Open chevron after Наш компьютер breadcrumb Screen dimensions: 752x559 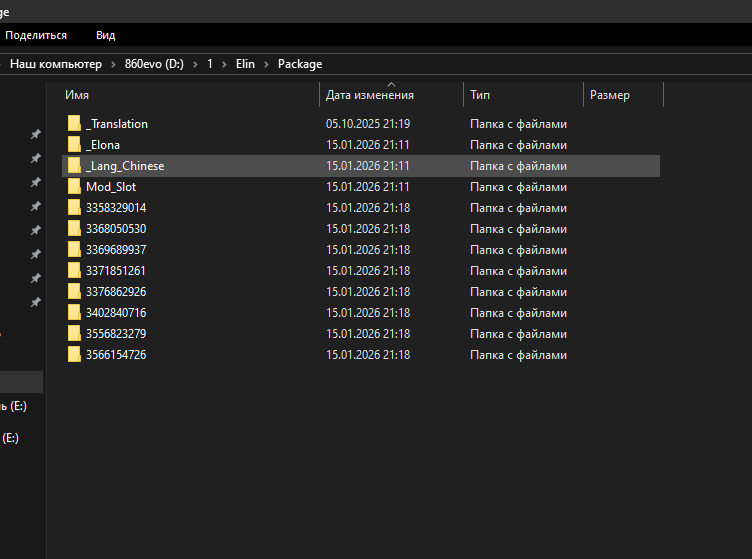coord(113,64)
